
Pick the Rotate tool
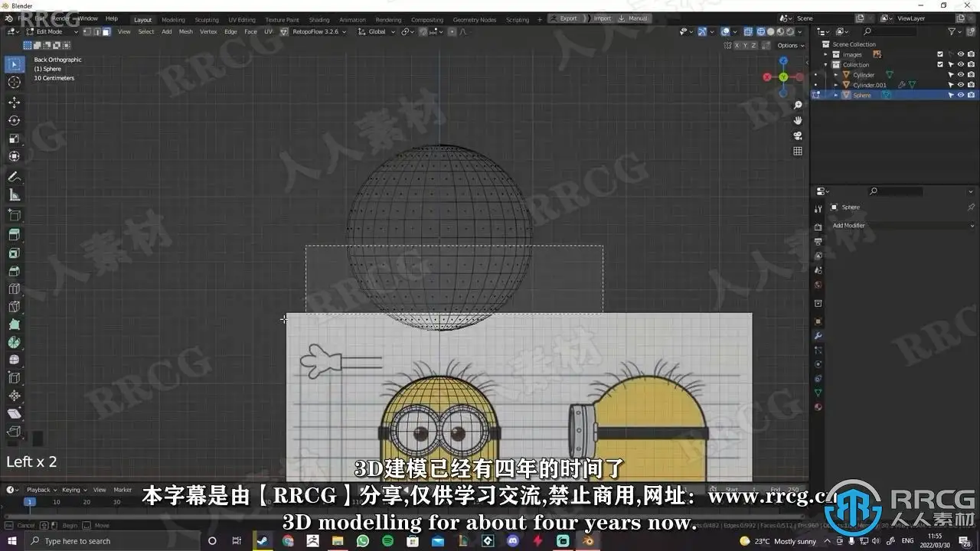(x=14, y=120)
